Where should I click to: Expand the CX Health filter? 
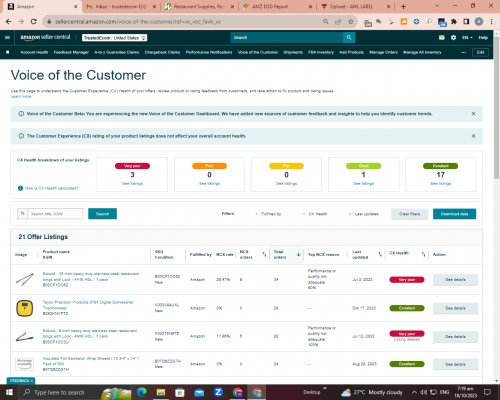315,214
